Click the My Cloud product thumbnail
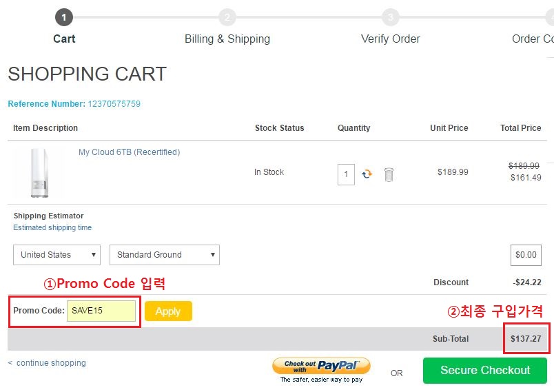 38,173
